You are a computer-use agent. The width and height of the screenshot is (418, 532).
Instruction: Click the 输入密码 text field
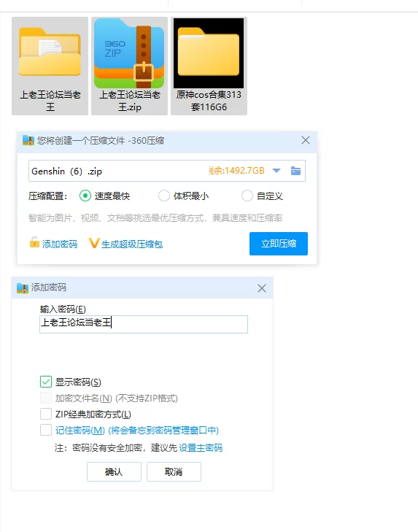(144, 324)
